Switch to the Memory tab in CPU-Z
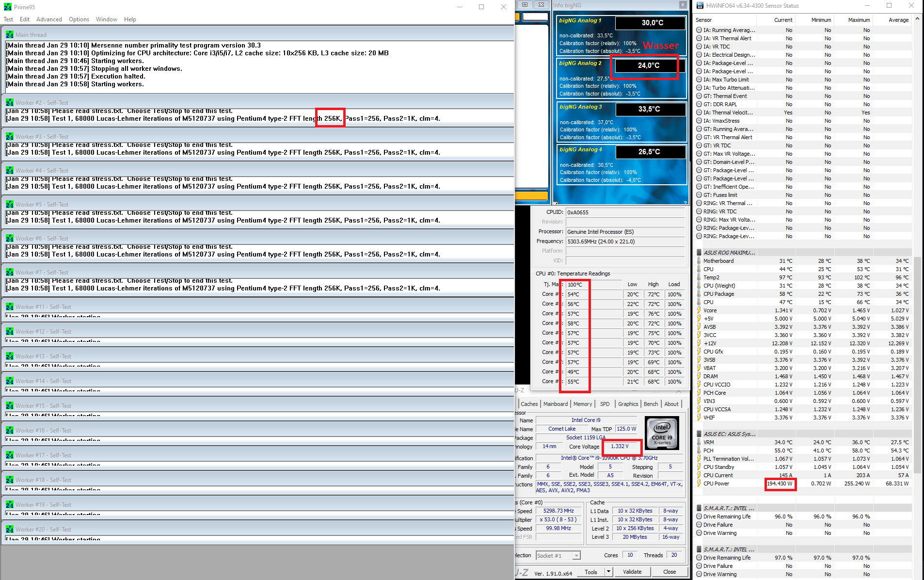The height and width of the screenshot is (580, 924). click(583, 404)
